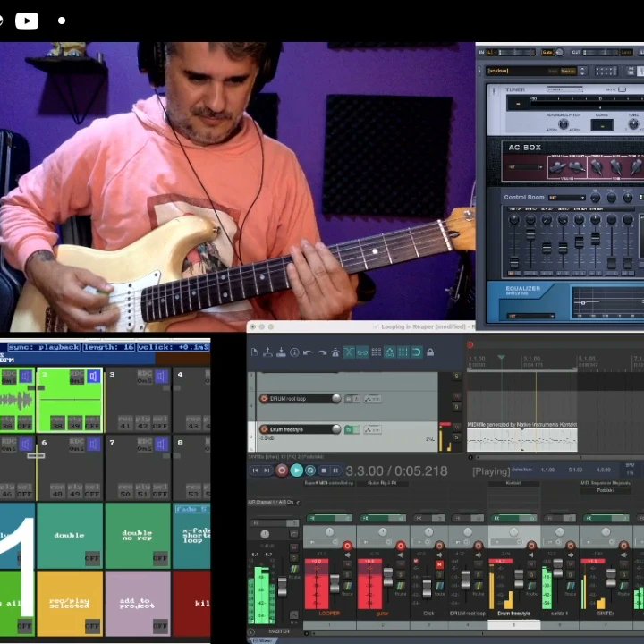Open envelope button on DRUM root loop track
The height and width of the screenshot is (644, 644).
tap(372, 398)
